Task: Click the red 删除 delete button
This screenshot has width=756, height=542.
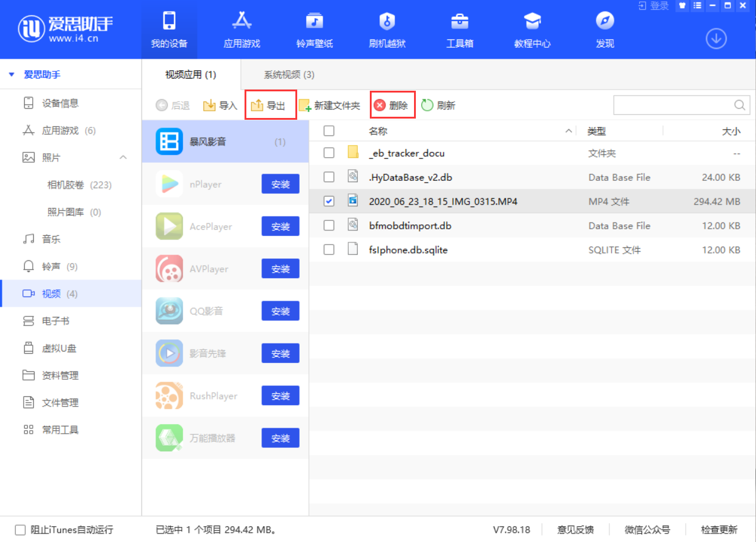Action: pyautogui.click(x=391, y=105)
